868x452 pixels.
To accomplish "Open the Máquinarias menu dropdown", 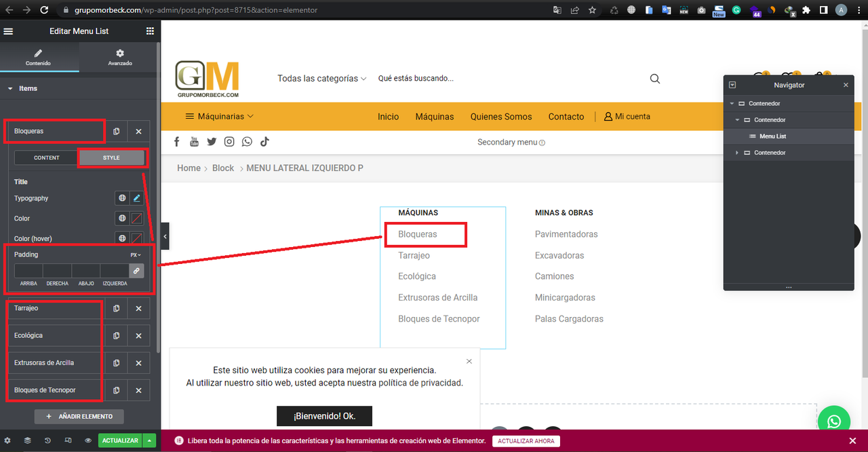I will click(x=220, y=117).
